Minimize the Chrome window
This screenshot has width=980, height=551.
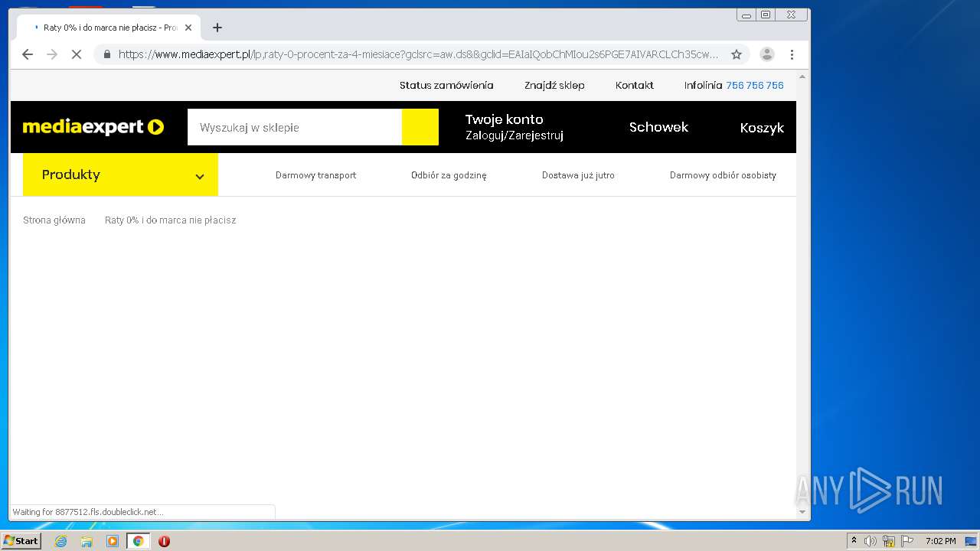pyautogui.click(x=746, y=15)
